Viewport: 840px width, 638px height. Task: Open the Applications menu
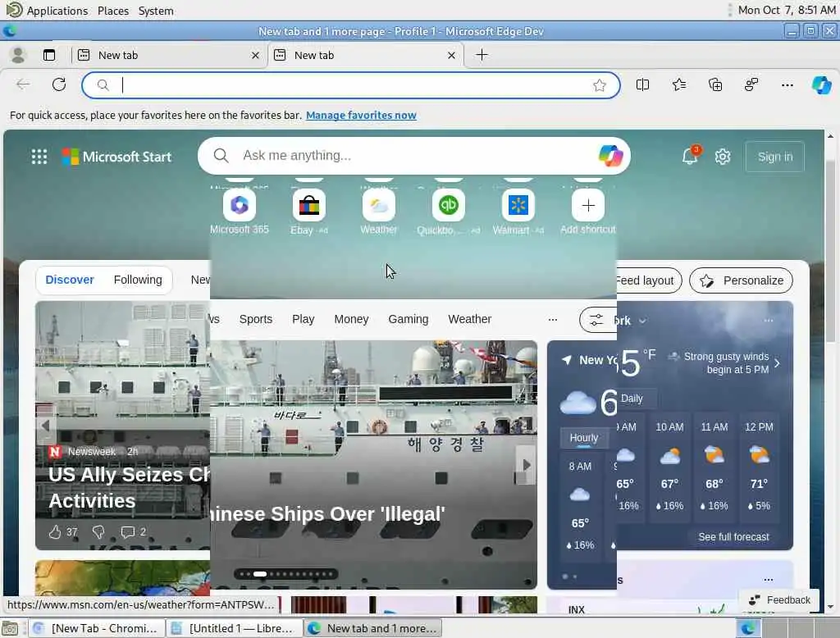57,11
